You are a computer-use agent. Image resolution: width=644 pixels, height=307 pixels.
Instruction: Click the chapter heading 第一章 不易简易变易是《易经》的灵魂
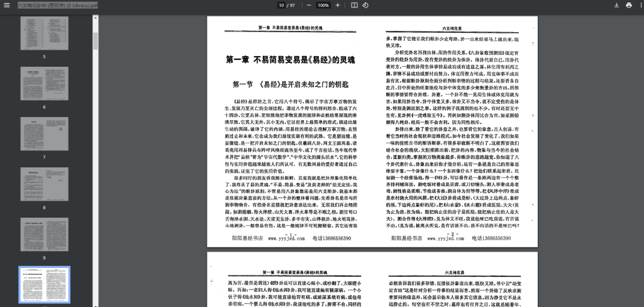tap(291, 60)
